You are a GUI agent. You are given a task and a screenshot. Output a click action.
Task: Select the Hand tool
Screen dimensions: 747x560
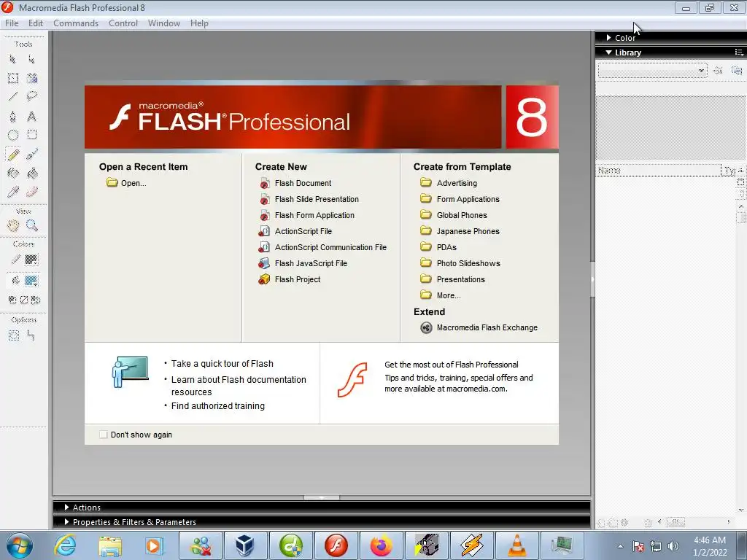point(13,225)
